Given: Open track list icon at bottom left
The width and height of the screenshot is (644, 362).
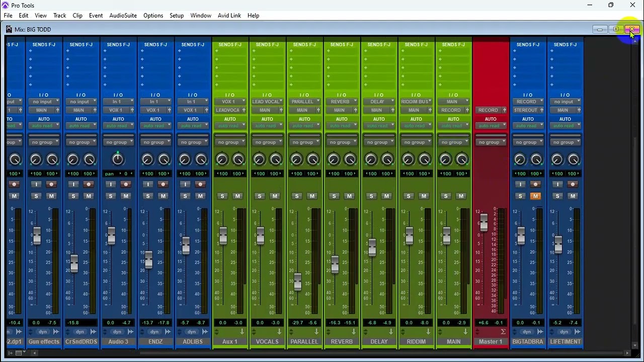Looking at the screenshot, I should pos(18,353).
